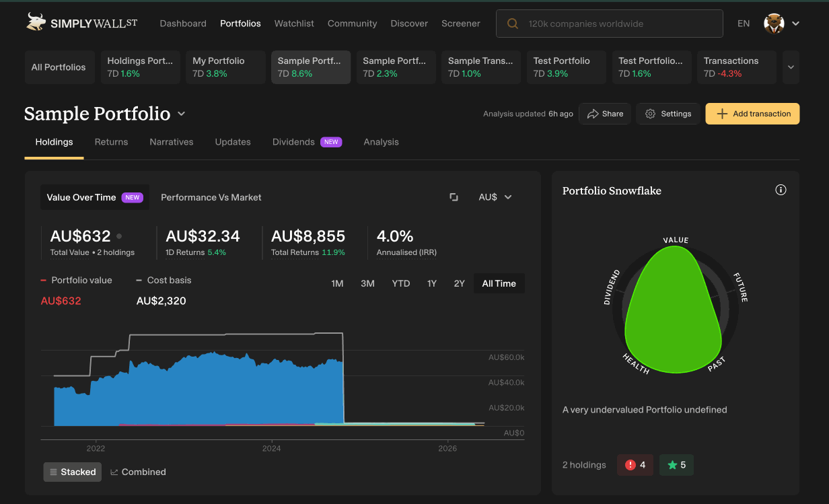Screen dimensions: 829x504
Task: Expand the hidden portfolios list chevron
Action: click(791, 67)
